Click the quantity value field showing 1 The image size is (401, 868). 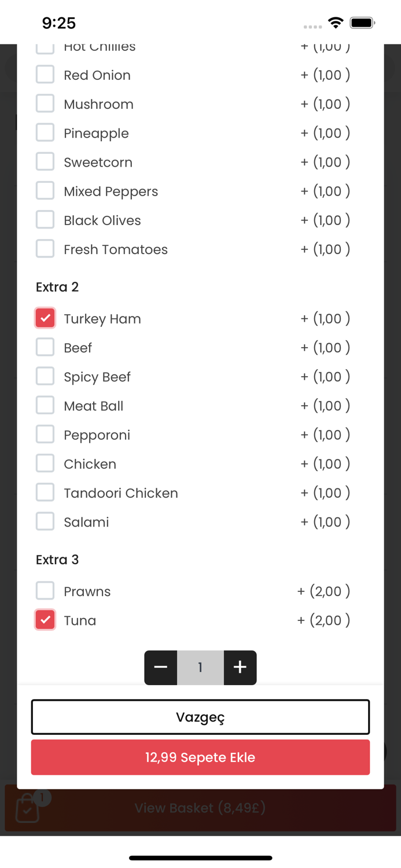point(200,667)
